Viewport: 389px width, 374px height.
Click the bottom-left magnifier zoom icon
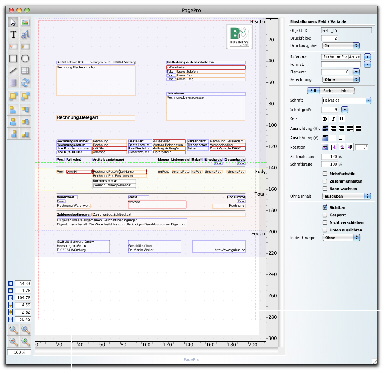(x=13, y=342)
